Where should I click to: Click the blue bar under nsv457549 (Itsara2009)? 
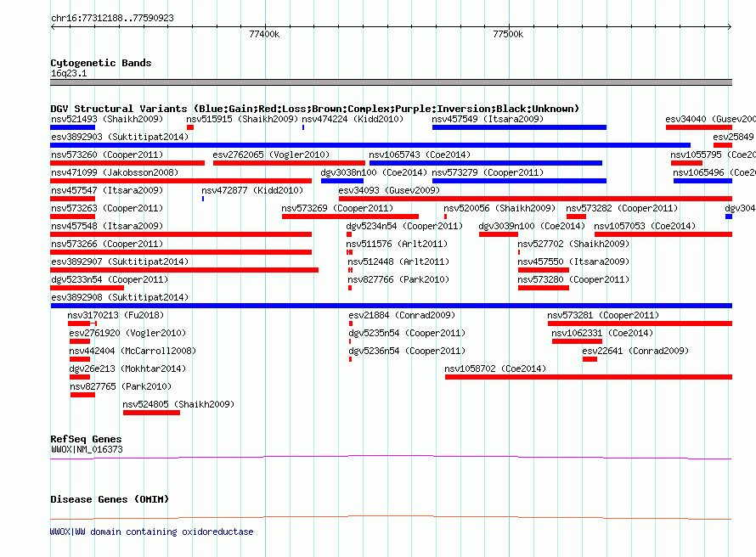[x=519, y=127]
